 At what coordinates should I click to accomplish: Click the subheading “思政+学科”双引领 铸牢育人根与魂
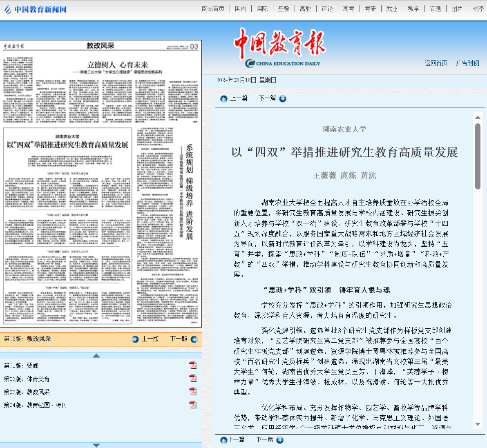point(326,290)
